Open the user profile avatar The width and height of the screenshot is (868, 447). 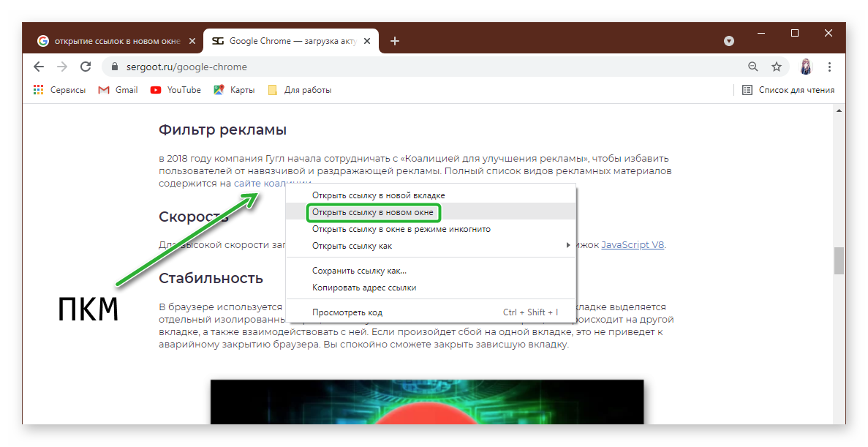[806, 67]
